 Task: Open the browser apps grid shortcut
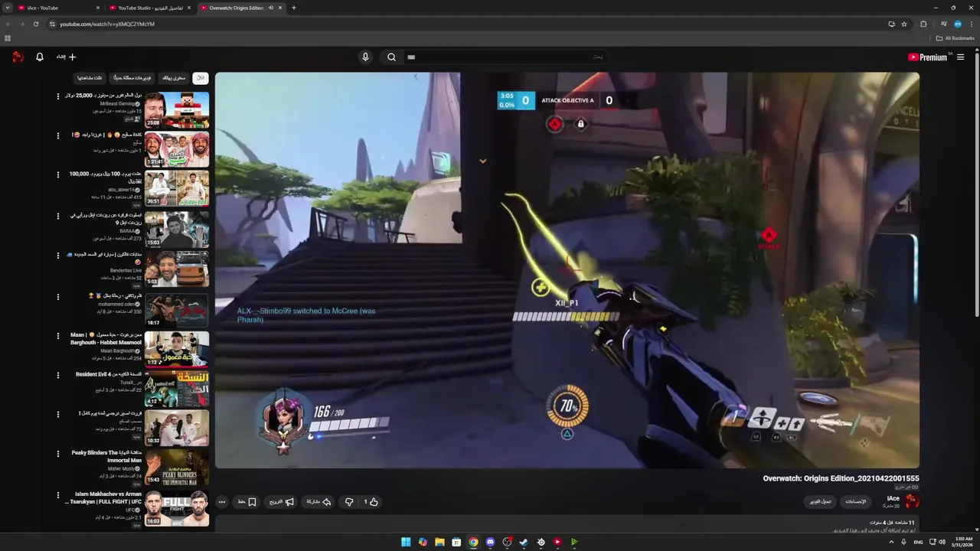pos(8,38)
